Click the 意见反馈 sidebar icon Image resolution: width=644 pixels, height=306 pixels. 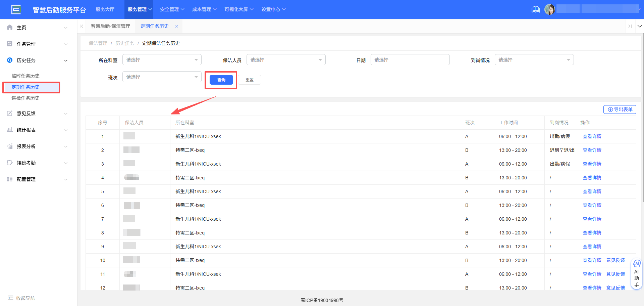[9, 113]
